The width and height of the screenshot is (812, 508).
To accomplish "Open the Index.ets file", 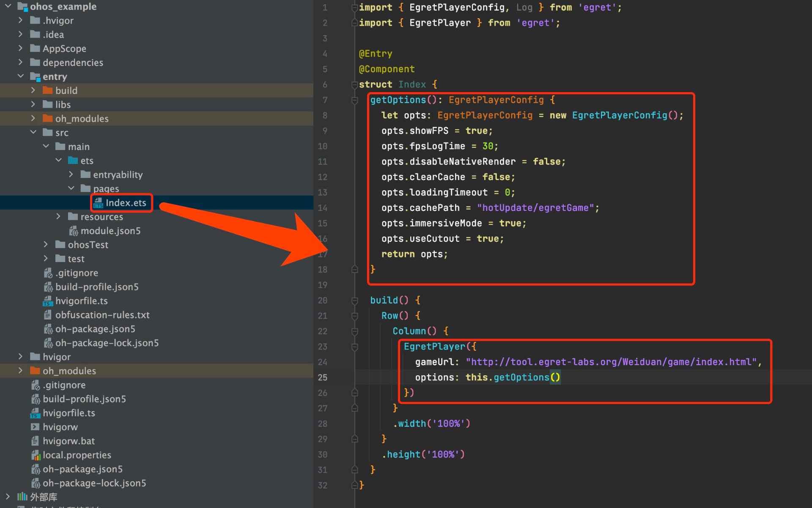I will click(125, 203).
